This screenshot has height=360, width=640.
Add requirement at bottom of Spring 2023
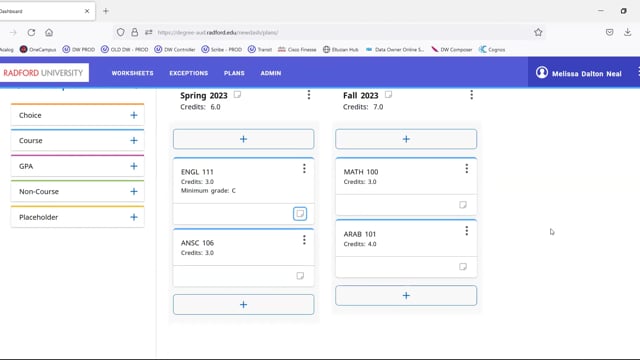(244, 304)
